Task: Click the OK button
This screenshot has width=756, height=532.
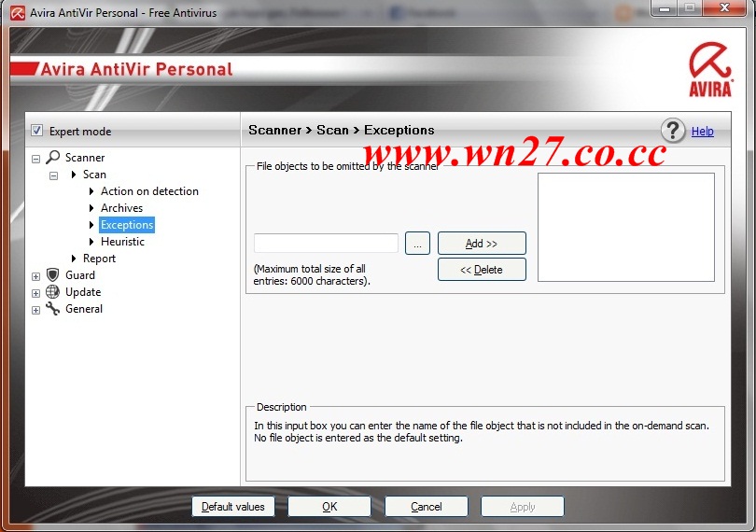Action: (329, 507)
